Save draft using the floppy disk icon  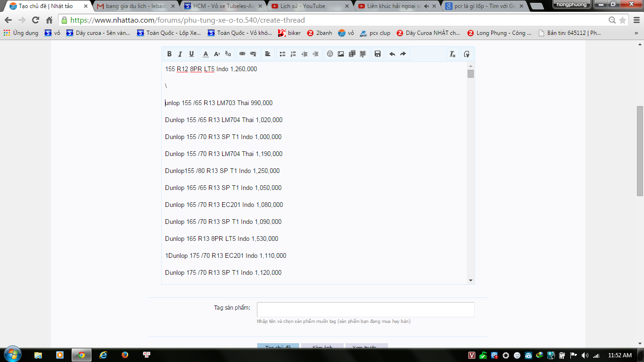pos(378,54)
